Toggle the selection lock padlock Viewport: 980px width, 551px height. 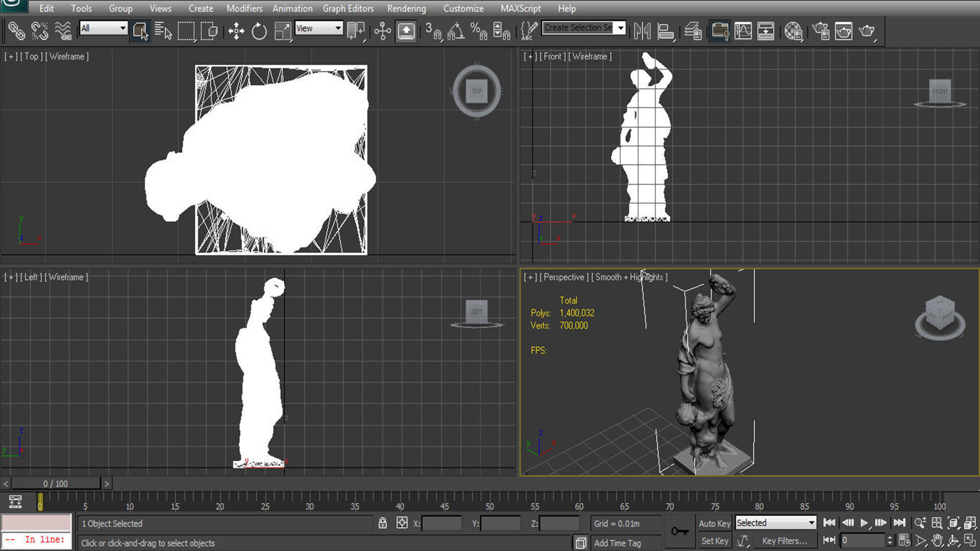(x=382, y=523)
